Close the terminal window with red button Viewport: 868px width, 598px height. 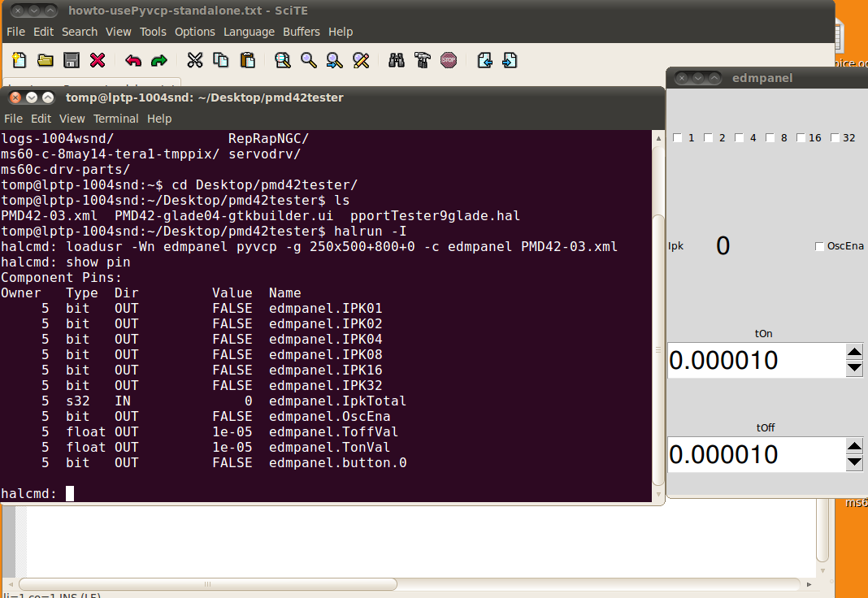15,98
